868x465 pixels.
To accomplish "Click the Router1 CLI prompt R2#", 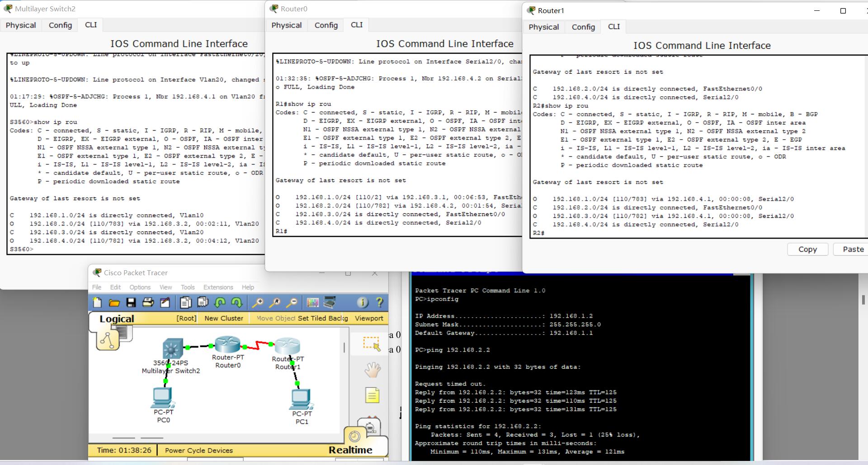I will (538, 233).
